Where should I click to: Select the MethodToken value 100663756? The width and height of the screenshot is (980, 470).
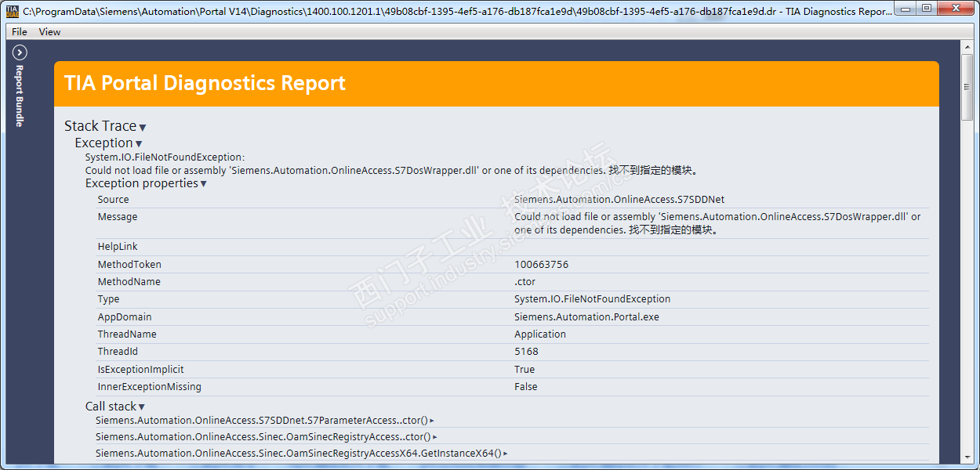tap(541, 265)
